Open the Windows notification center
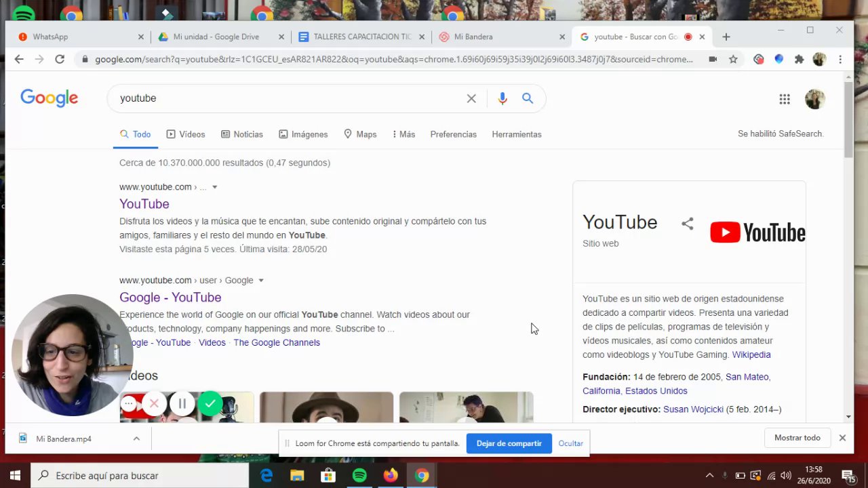 pyautogui.click(x=848, y=476)
